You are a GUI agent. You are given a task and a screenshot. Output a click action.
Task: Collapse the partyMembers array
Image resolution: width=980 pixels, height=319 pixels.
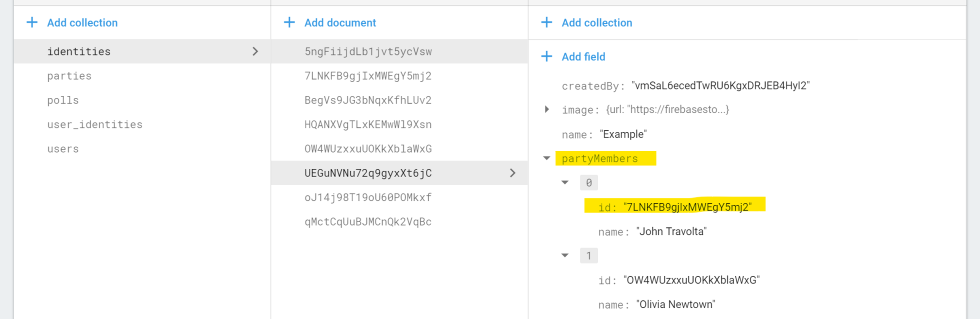tap(547, 158)
